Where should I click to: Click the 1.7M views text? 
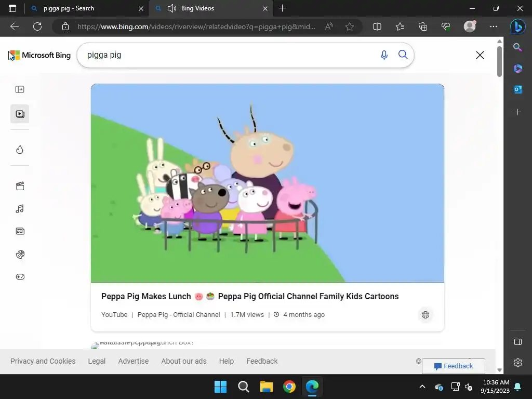247,314
